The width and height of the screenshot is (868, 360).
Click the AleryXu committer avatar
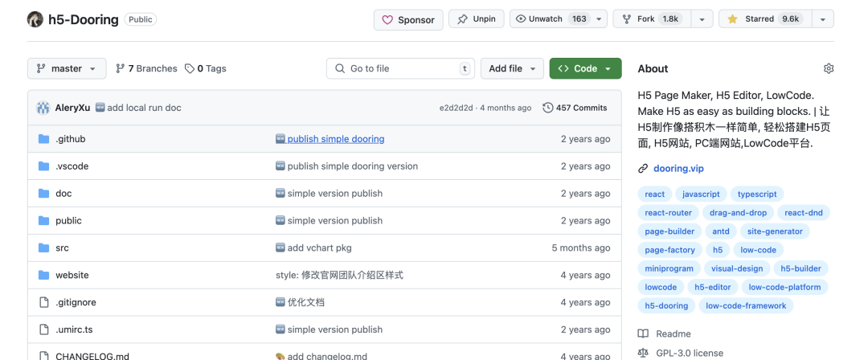click(x=43, y=108)
